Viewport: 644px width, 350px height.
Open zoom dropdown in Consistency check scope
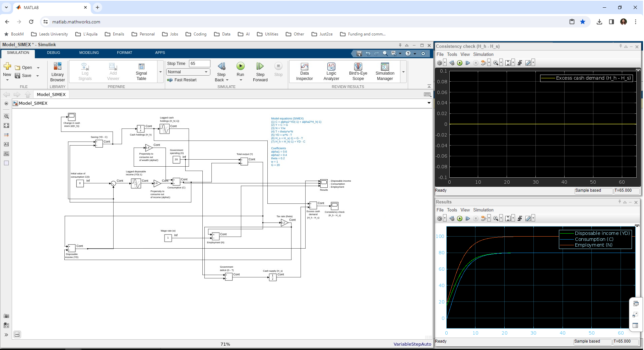pos(501,63)
